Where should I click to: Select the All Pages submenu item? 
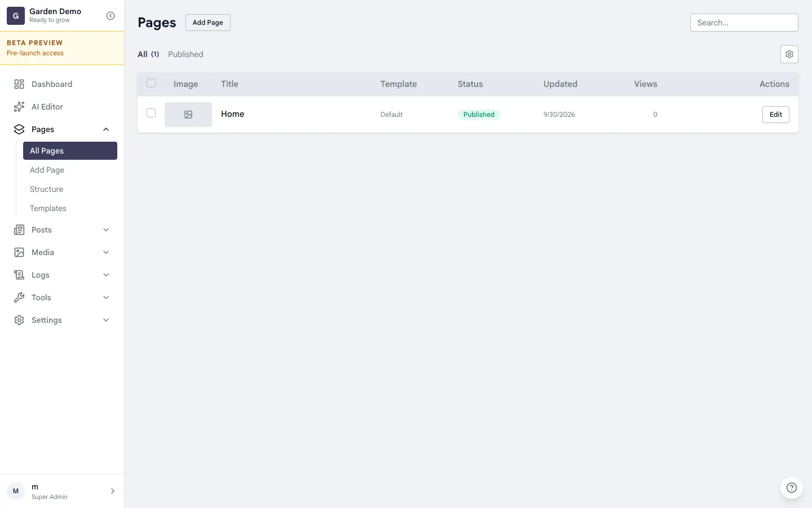pos(70,151)
